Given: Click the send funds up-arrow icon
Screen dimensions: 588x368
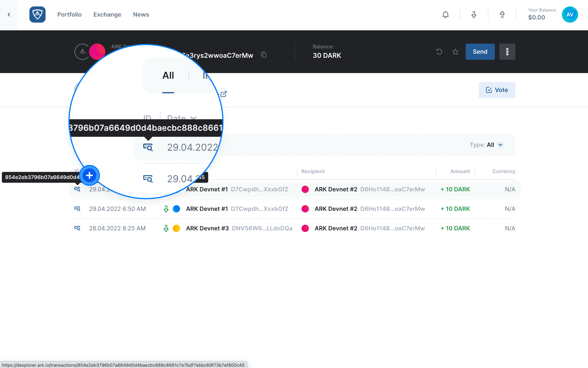Looking at the screenshot, I should [502, 14].
